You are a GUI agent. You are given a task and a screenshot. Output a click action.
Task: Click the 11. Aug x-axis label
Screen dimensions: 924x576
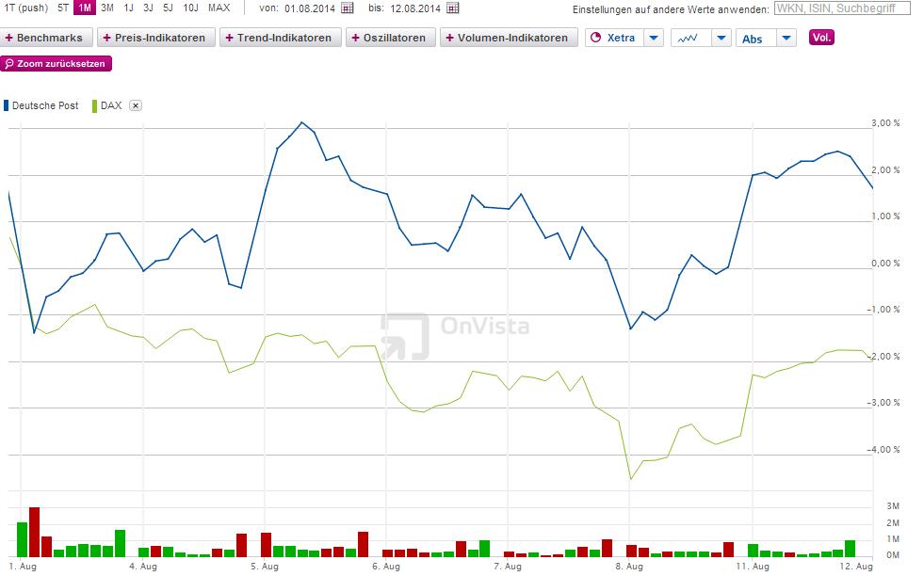coord(754,567)
